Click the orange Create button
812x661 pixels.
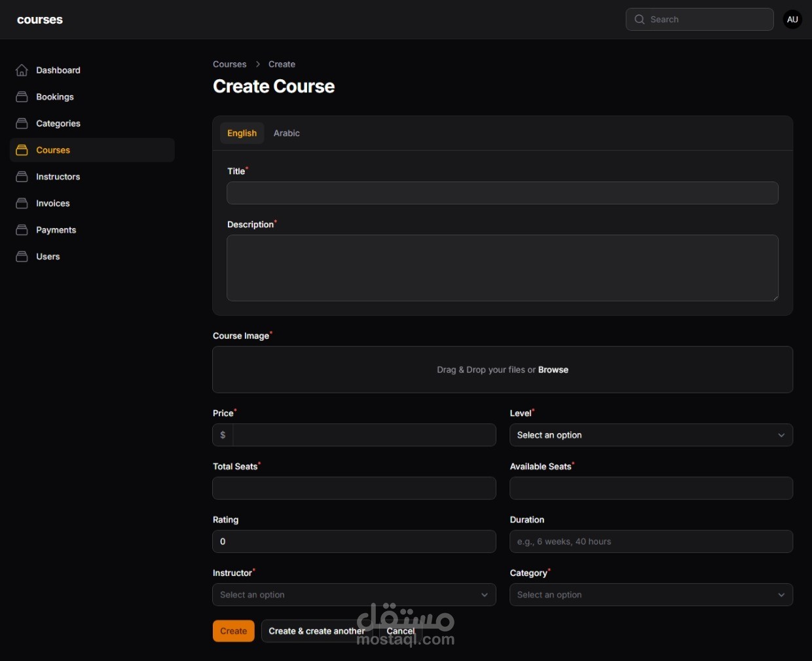[x=234, y=631]
